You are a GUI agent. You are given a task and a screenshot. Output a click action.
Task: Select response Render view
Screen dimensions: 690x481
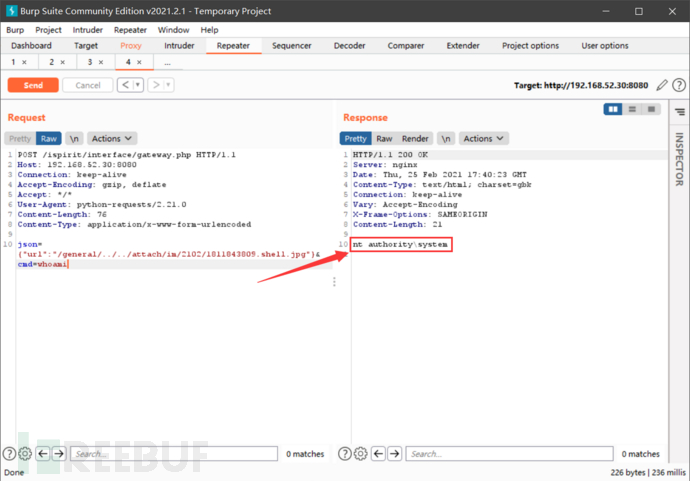click(x=415, y=138)
